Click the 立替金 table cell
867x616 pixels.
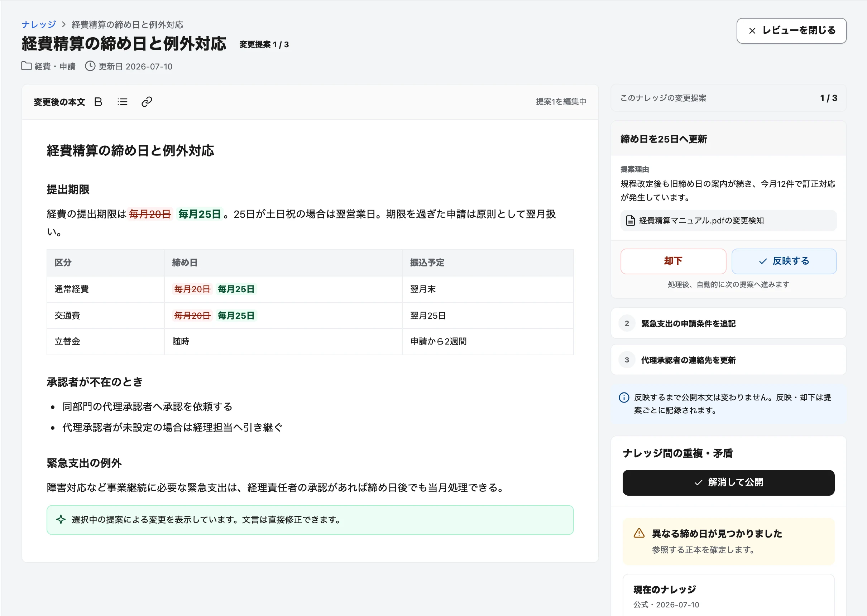click(105, 341)
